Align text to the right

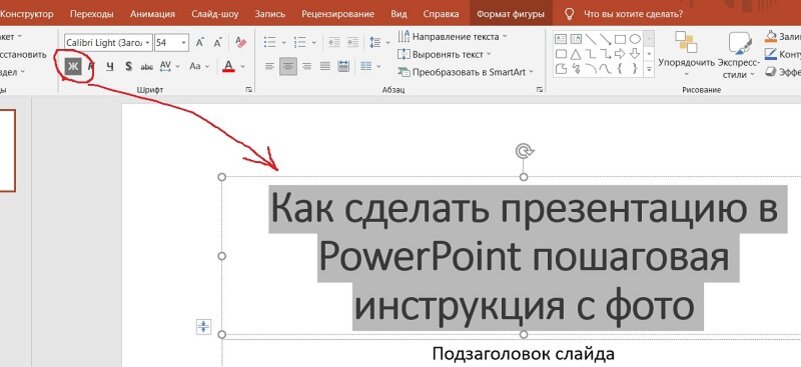[307, 66]
